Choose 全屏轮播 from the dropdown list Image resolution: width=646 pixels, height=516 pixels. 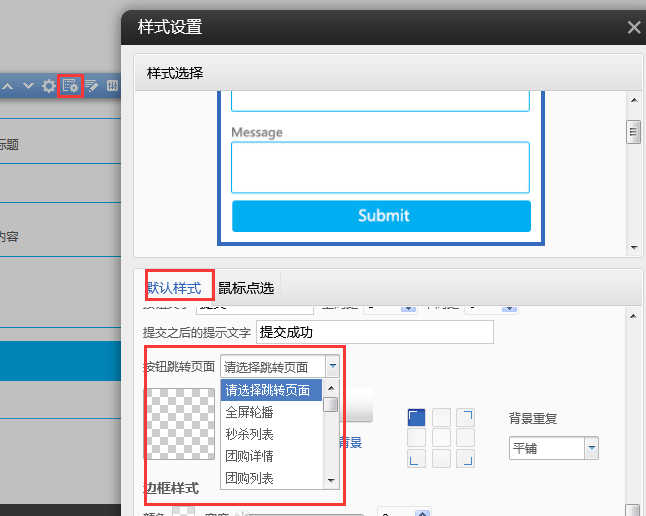[250, 412]
